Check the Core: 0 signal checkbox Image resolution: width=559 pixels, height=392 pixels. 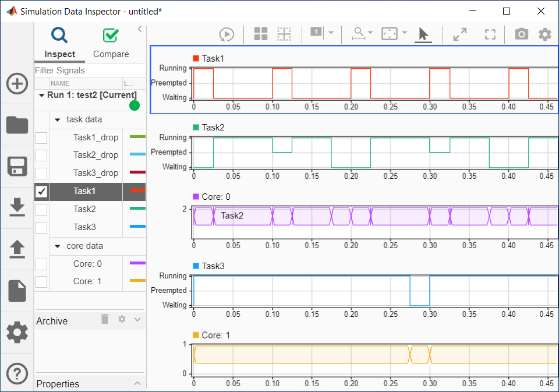pyautogui.click(x=41, y=264)
